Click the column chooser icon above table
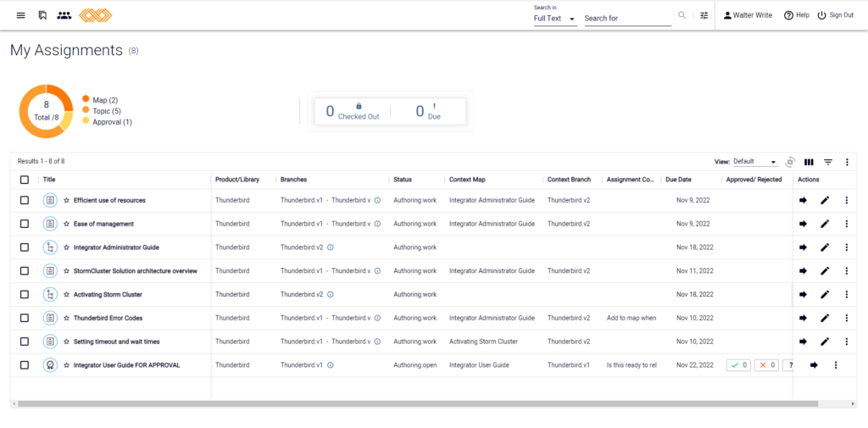The image size is (868, 428). pyautogui.click(x=809, y=162)
